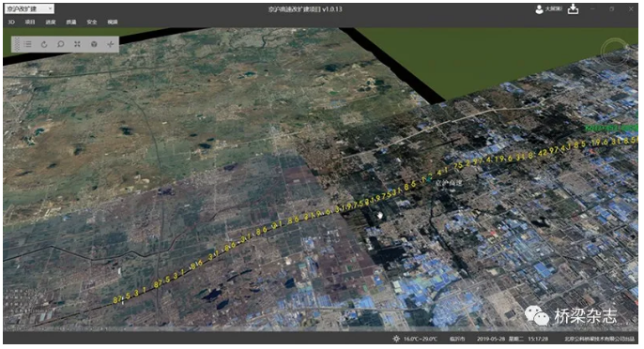Click the green text label at the map's right edge

[611, 129]
